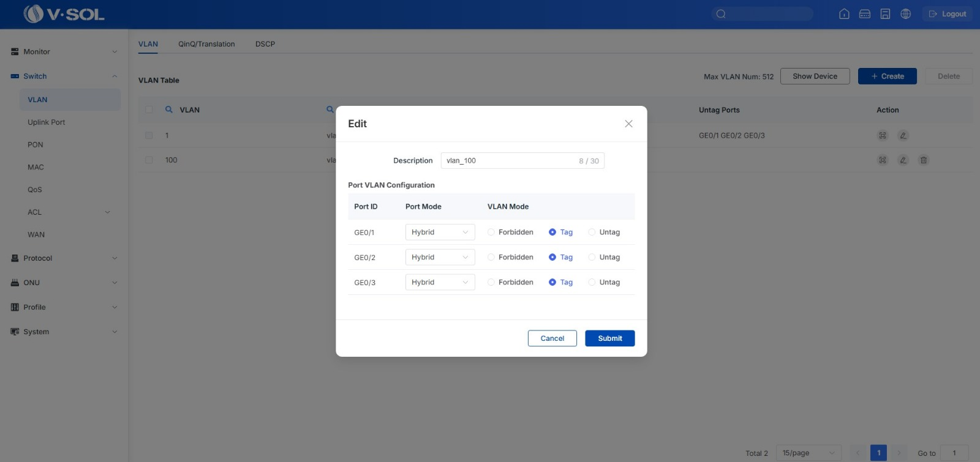Click the Logout button

[948, 14]
